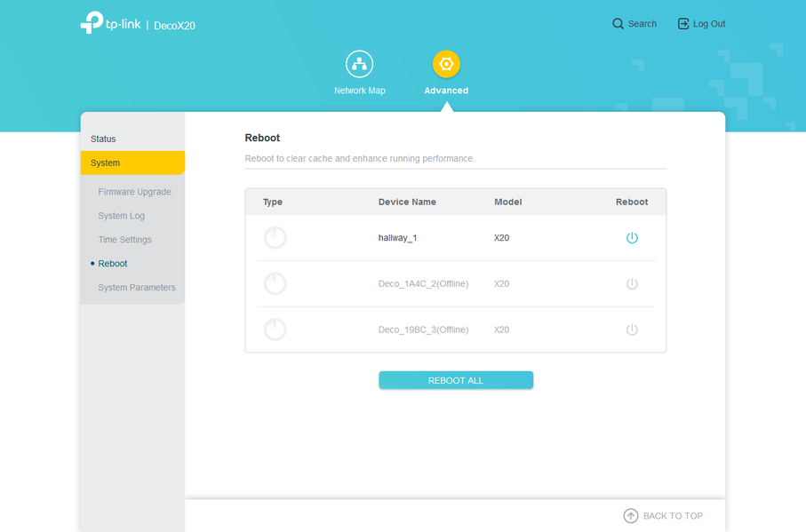The height and width of the screenshot is (532, 806).
Task: Click the hallway_1 Deco type icon
Action: [275, 238]
